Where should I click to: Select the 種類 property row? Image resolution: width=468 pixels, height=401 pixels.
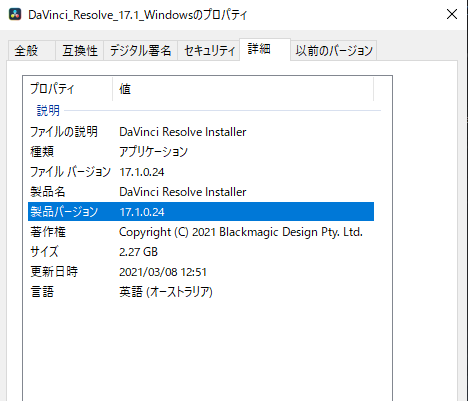click(201, 152)
